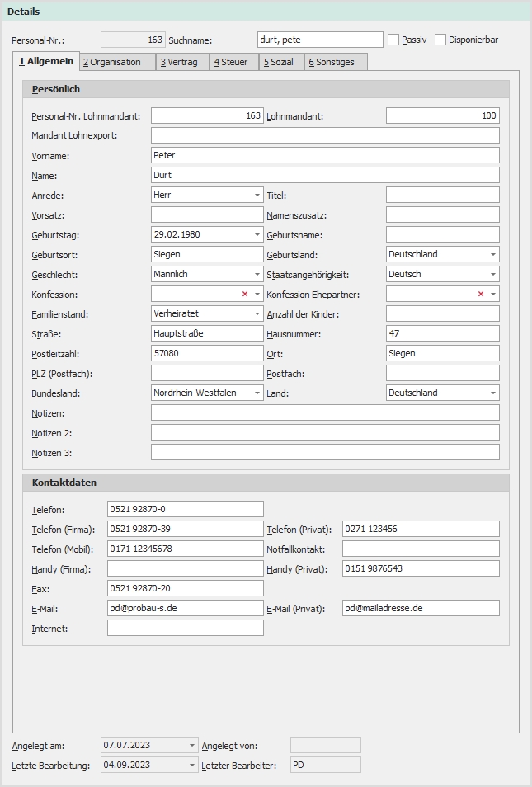Enable the Passiv checkbox
This screenshot has width=532, height=787.
click(393, 40)
